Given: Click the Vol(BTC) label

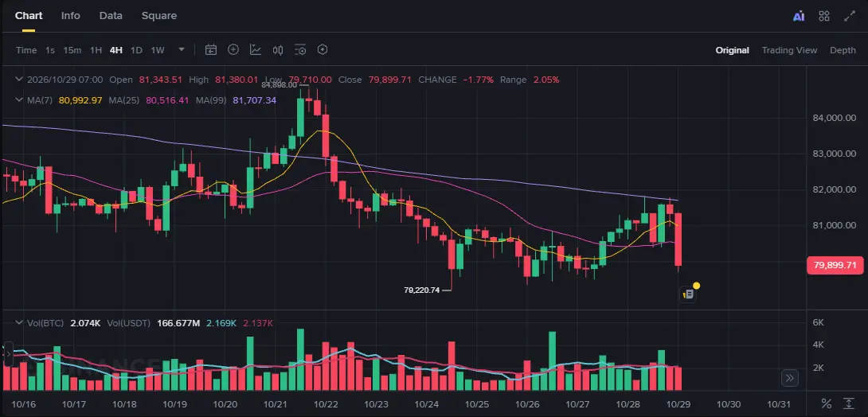Looking at the screenshot, I should pos(45,323).
